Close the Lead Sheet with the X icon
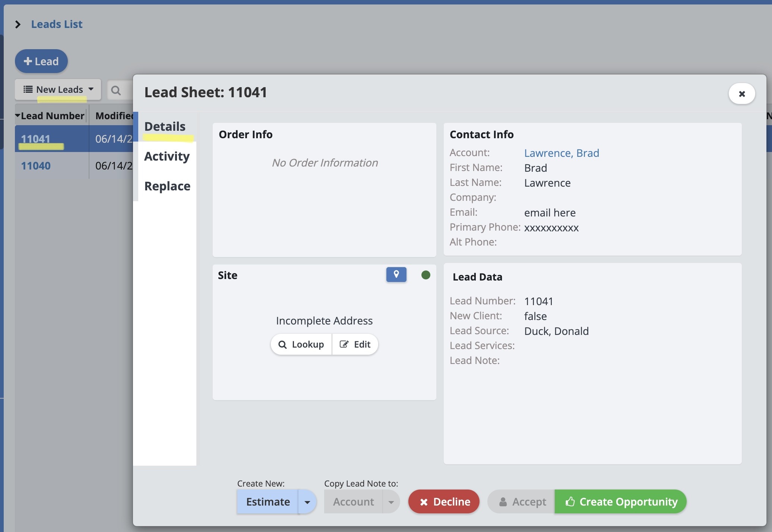Viewport: 772px width, 532px height. point(741,94)
